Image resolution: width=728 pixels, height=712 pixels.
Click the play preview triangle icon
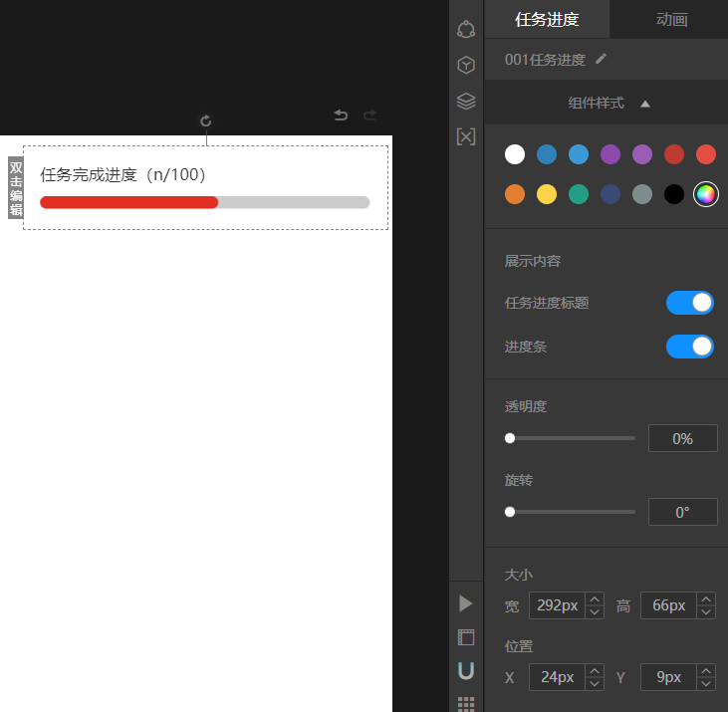click(465, 603)
